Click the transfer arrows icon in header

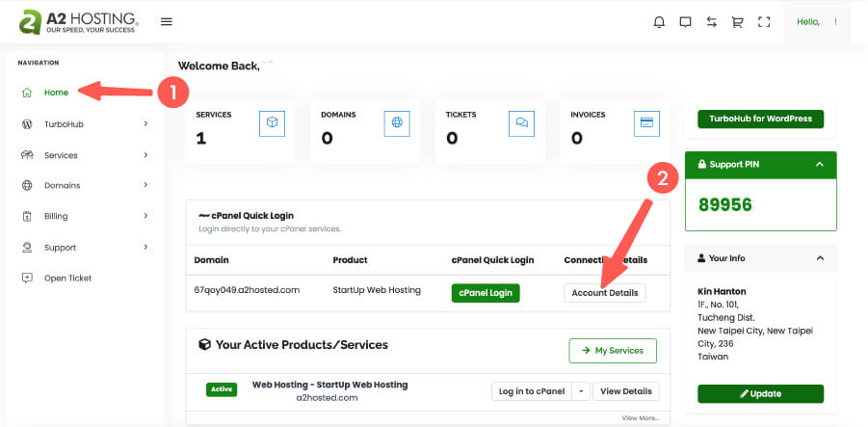click(x=712, y=22)
